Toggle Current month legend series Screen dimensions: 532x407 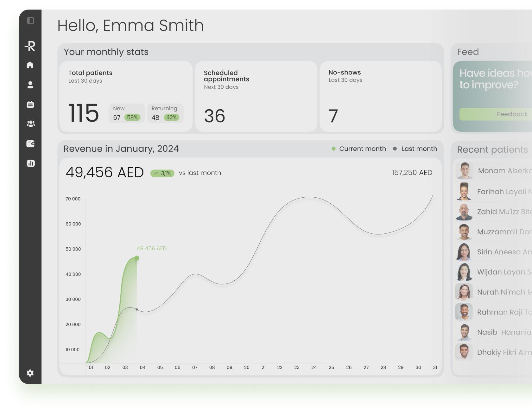click(359, 149)
